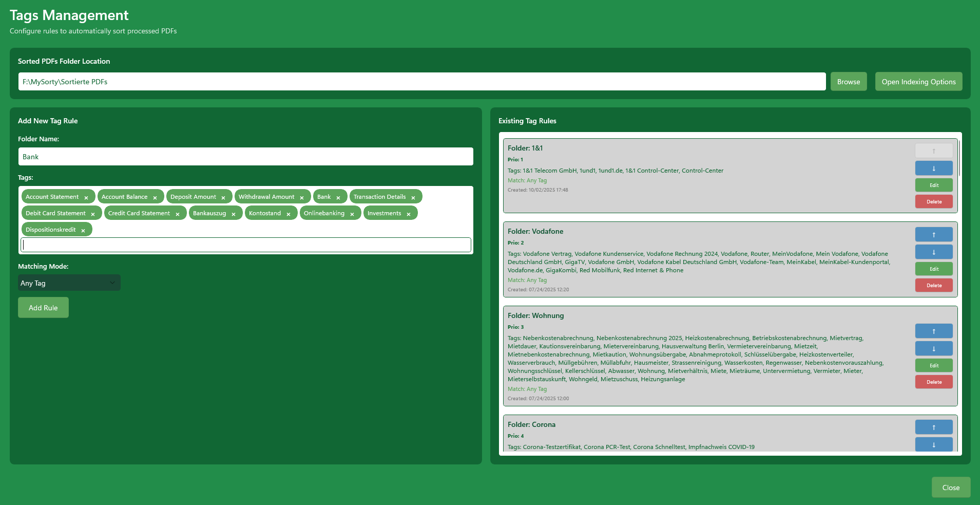The width and height of the screenshot is (980, 505).
Task: Close the Tags Management dialog
Action: coord(950,487)
